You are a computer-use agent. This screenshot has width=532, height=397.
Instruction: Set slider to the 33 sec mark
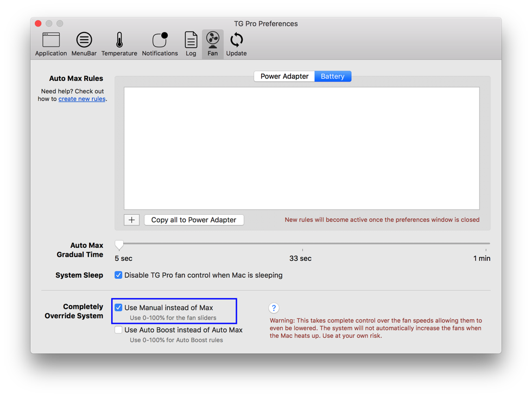click(302, 244)
